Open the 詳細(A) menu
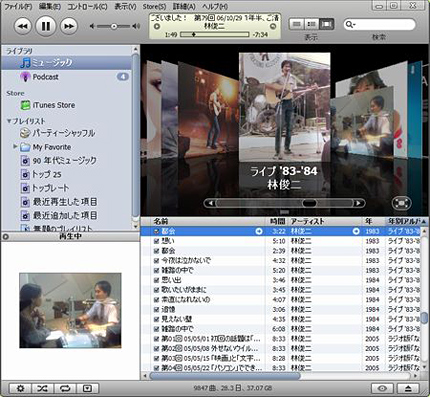The image size is (430, 397). [184, 6]
